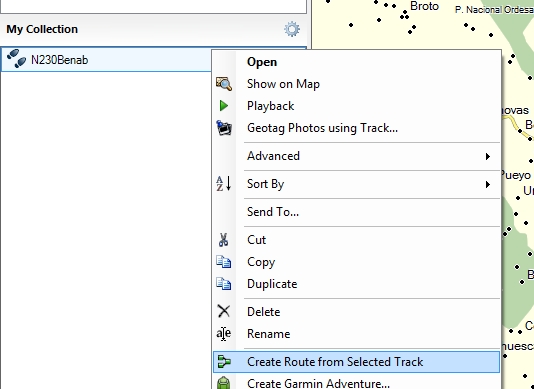Screen dimensions: 534x389
Task: Cut the selected track
Action: [x=357, y=240]
